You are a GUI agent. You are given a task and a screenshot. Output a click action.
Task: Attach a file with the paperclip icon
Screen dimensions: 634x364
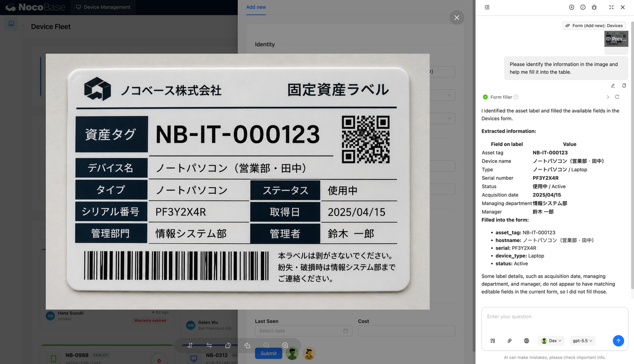tap(510, 341)
